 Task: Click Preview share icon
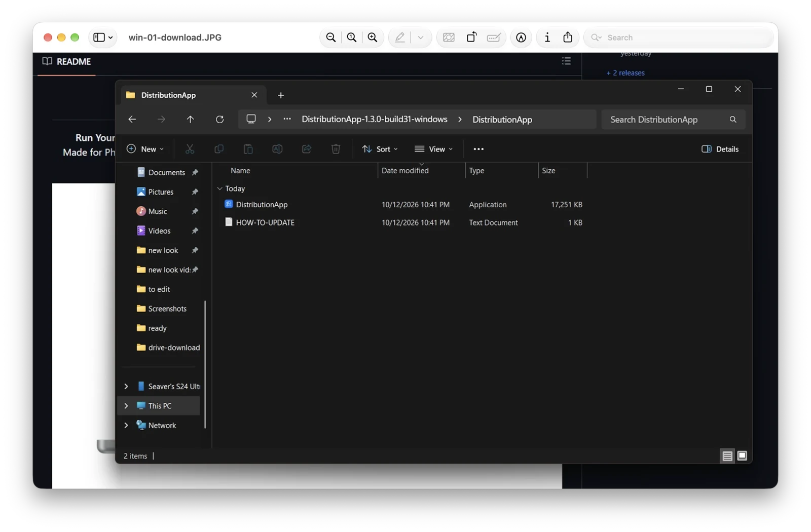click(x=568, y=37)
